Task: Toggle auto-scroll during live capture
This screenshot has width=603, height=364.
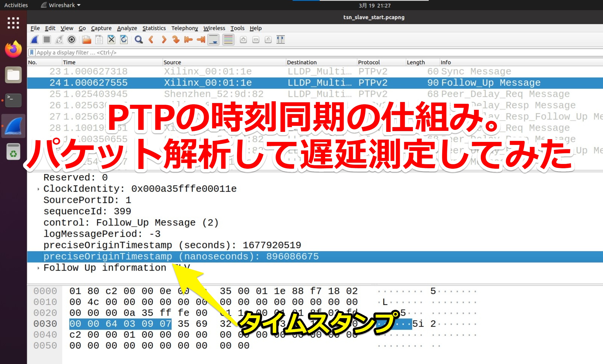Action: [x=213, y=40]
